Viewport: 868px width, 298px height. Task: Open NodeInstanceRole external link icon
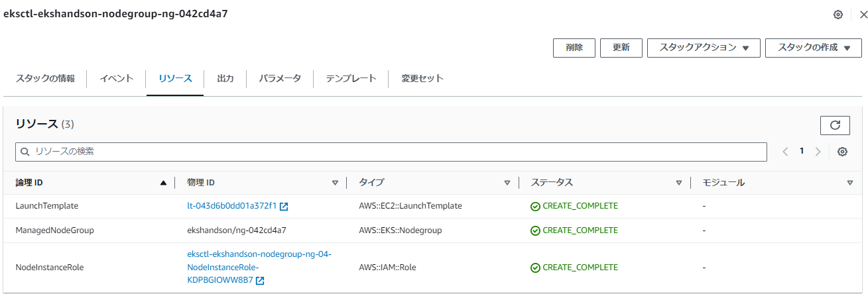[x=260, y=281]
